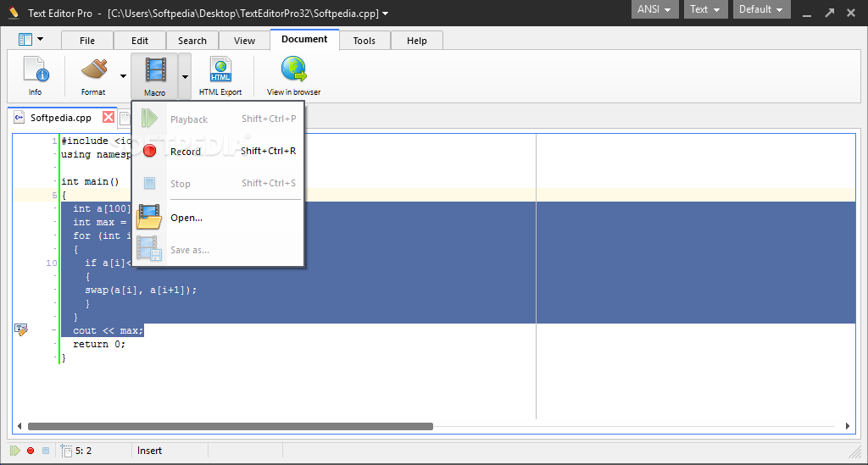The image size is (868, 465).
Task: Click the Info document icon
Action: [36, 70]
